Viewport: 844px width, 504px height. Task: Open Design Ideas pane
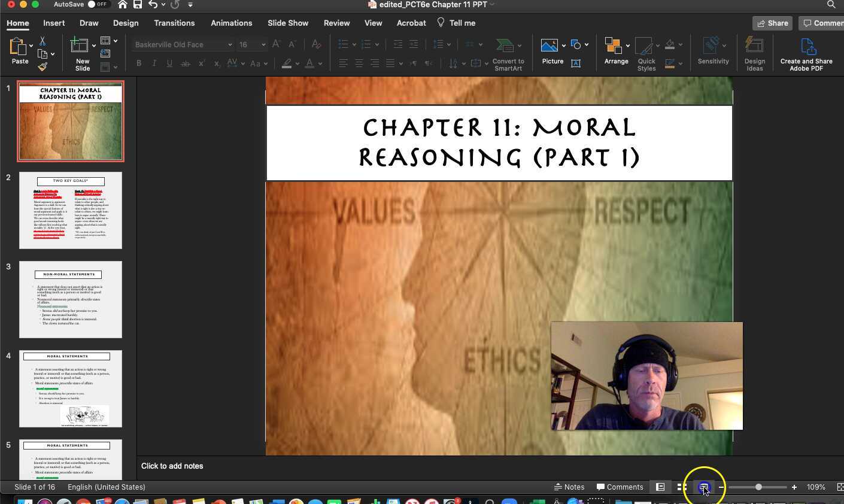pos(754,53)
